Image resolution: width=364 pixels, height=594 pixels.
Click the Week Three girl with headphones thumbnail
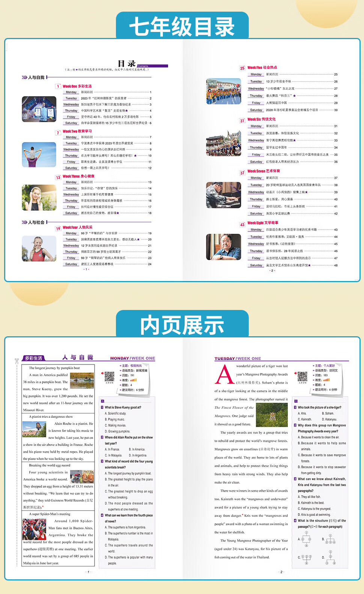39,197
